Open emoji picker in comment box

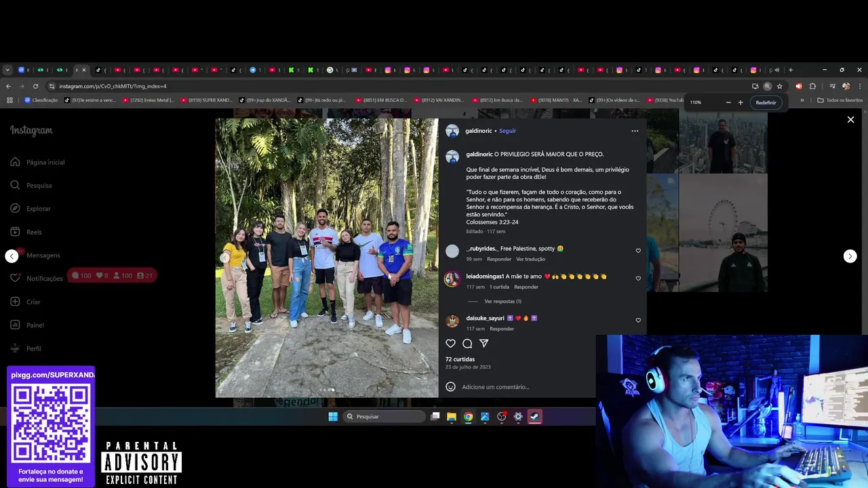click(x=450, y=387)
